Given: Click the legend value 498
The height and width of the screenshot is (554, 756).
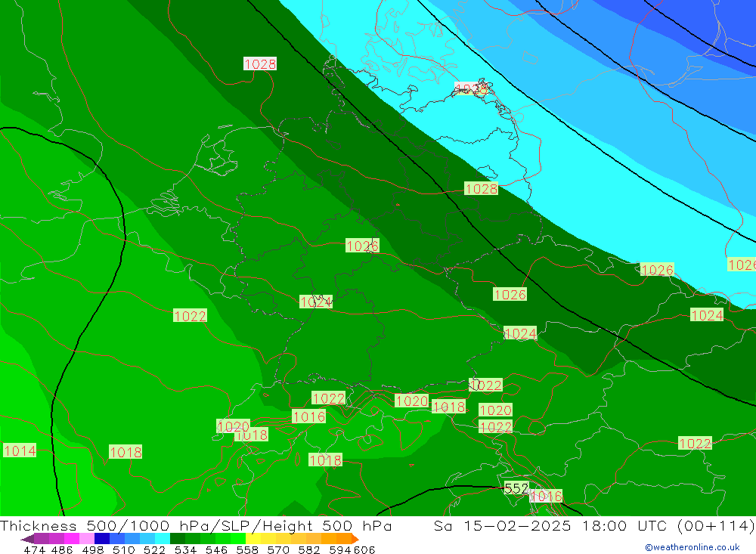Looking at the screenshot, I should [x=92, y=549].
